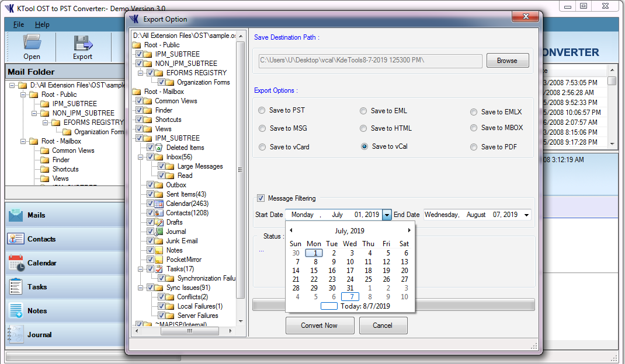The height and width of the screenshot is (364, 625).
Task: Open the Notes icon in sidebar
Action: (16, 311)
